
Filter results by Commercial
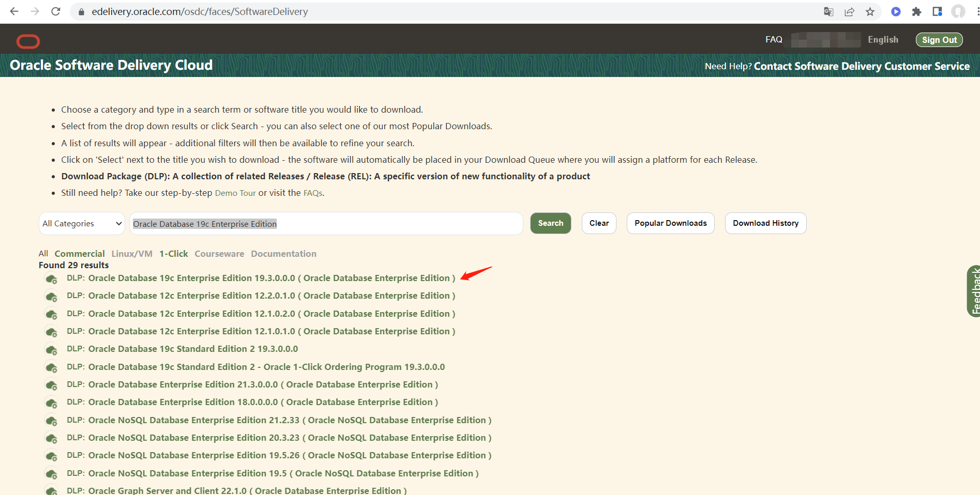[80, 254]
